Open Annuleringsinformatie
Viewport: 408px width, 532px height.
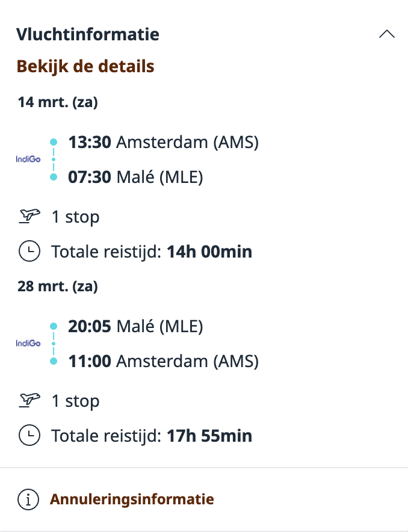tap(132, 499)
